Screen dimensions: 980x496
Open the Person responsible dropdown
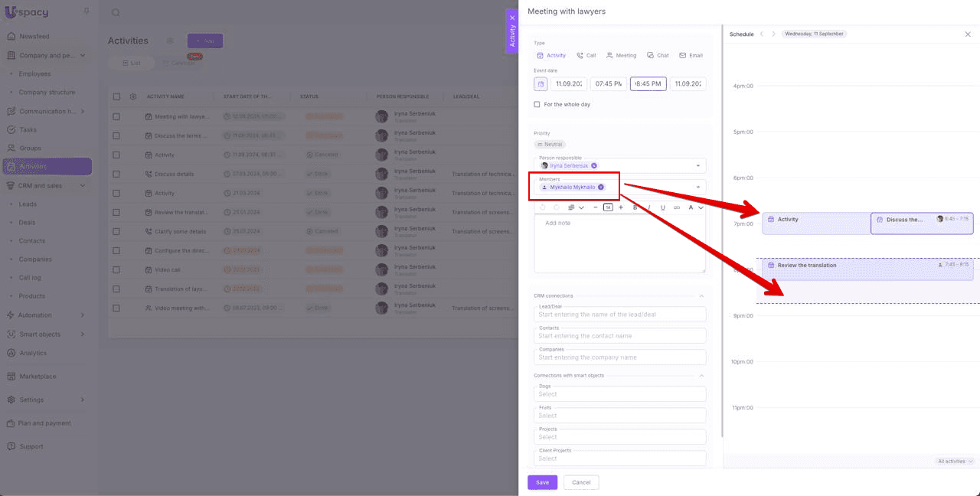[697, 165]
